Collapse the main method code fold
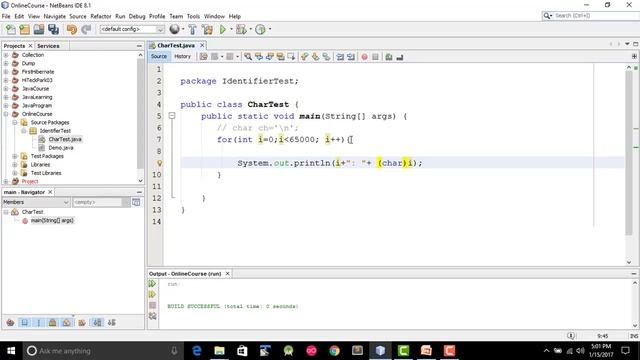Viewport: 640px width, 360px height. pos(172,116)
